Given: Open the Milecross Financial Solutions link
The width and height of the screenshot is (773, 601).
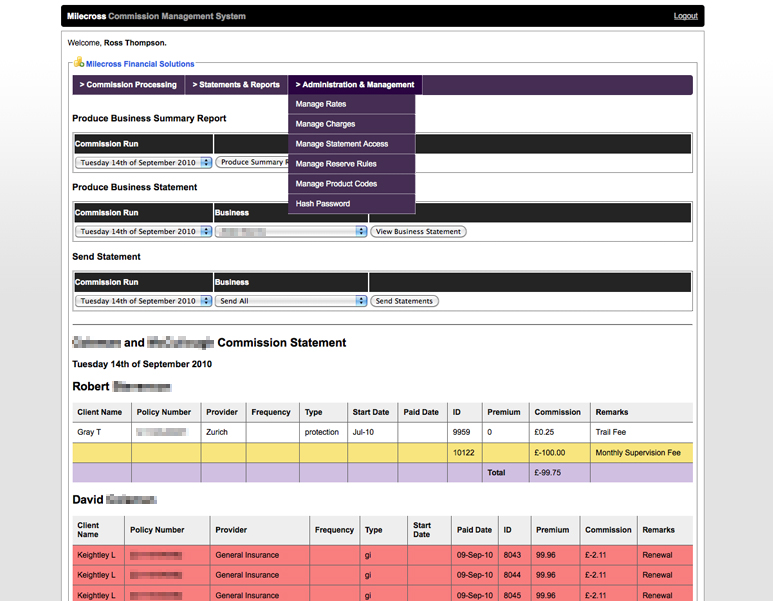Looking at the screenshot, I should [140, 64].
